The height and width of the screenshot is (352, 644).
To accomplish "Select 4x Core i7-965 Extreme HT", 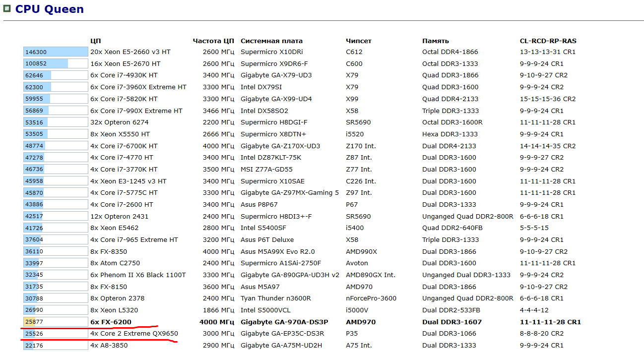I will 134,239.
